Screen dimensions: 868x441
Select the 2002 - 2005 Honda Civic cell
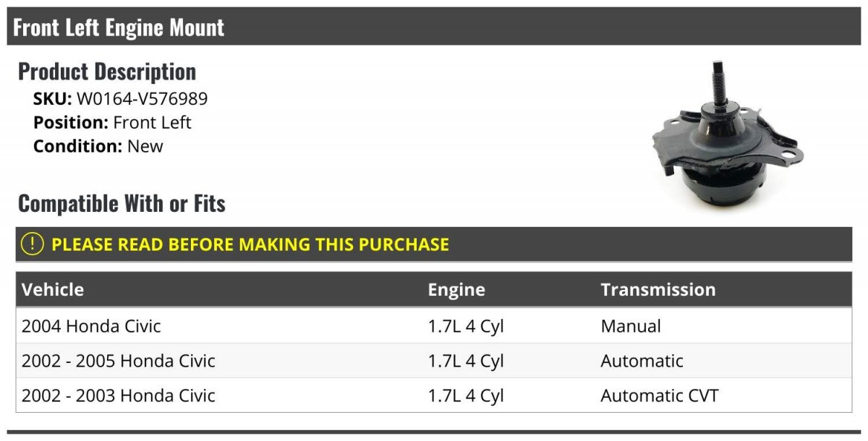tap(119, 361)
